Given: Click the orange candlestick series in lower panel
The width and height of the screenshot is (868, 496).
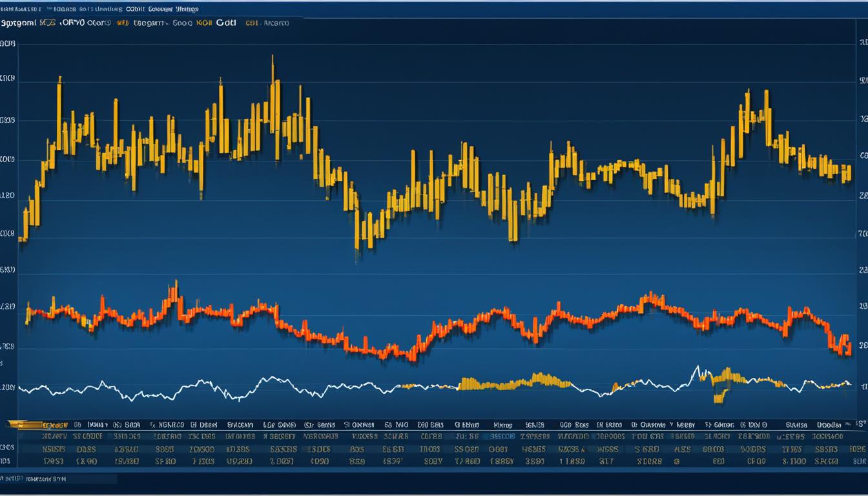Looking at the screenshot, I should [439, 321].
